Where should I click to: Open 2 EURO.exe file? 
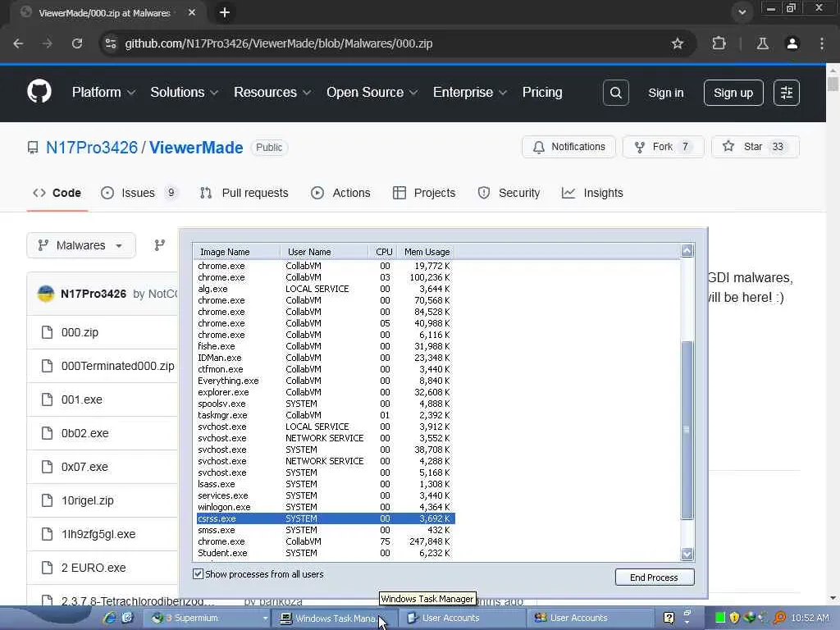click(x=94, y=568)
